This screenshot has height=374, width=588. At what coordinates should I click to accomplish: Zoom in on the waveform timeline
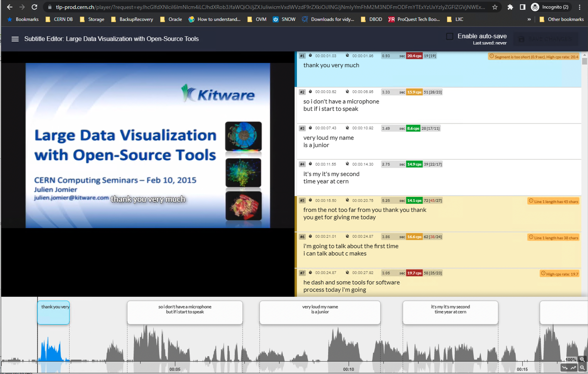point(582,359)
